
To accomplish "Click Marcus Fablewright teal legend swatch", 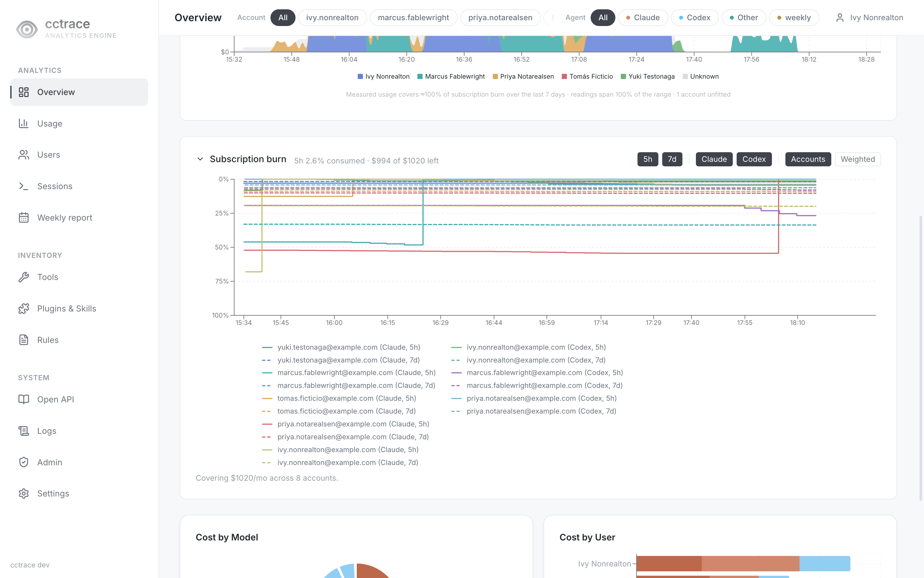I will (x=420, y=76).
